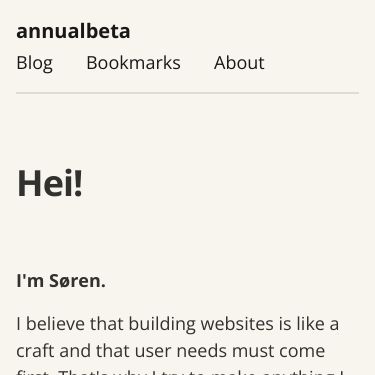375x375 pixels.
Task: Open the Blog navigation link
Action: click(x=35, y=63)
